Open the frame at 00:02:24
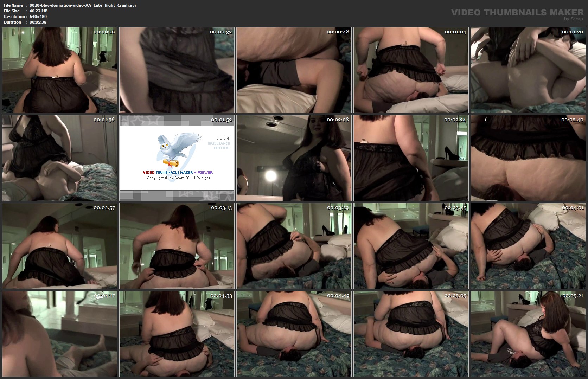588x379 pixels. (x=411, y=158)
